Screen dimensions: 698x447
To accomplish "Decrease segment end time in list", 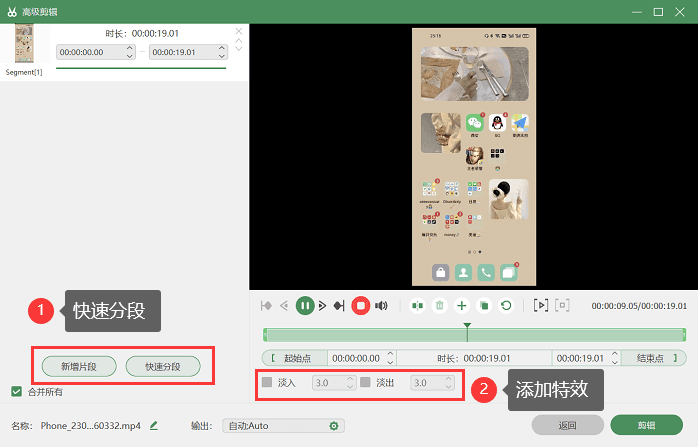I will 222,56.
